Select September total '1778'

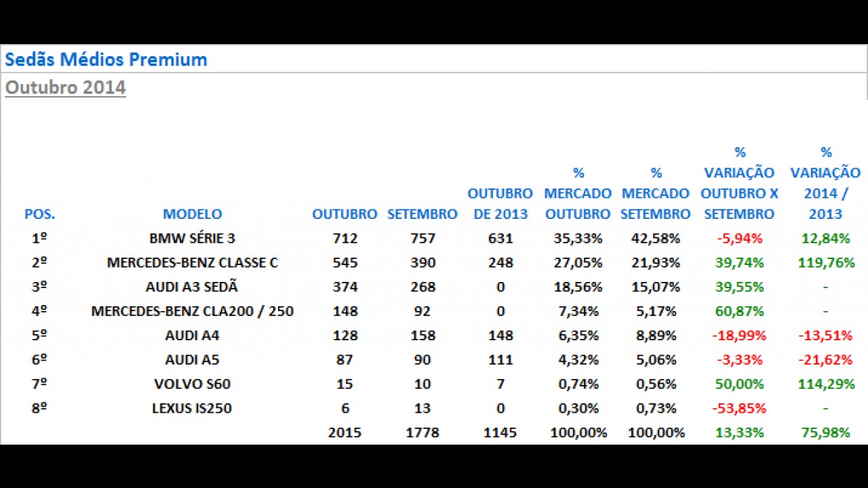422,433
